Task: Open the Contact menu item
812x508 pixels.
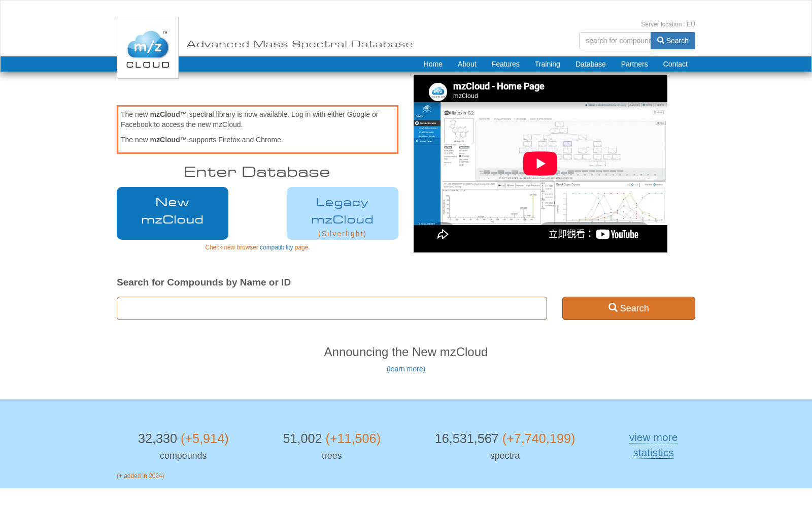Action: click(x=675, y=64)
